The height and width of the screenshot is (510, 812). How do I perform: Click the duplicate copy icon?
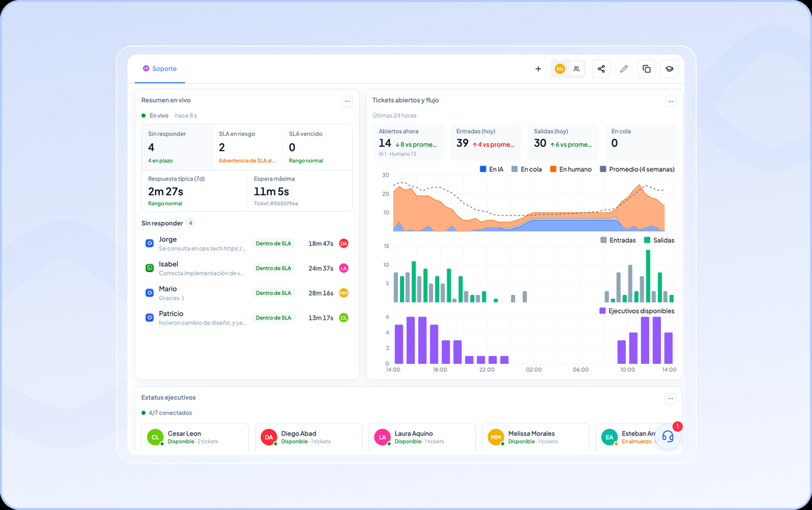[646, 69]
